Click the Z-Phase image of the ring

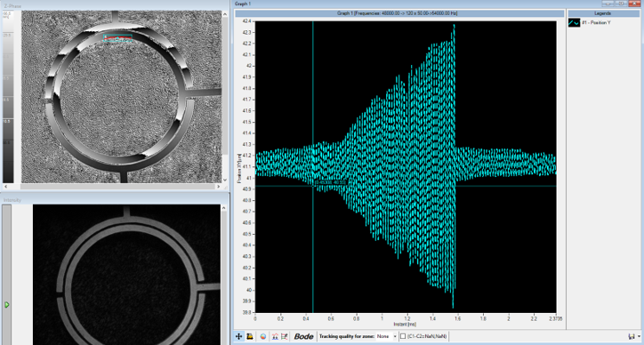coord(122,97)
